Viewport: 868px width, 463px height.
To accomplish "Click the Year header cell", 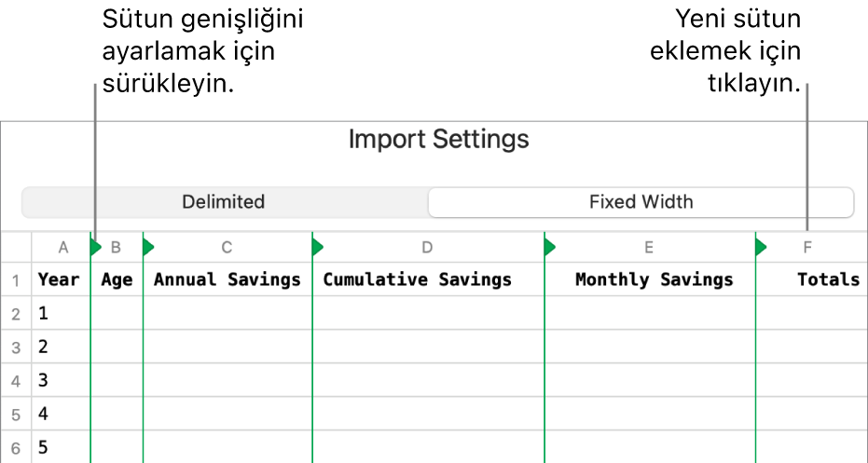I will point(59,279).
